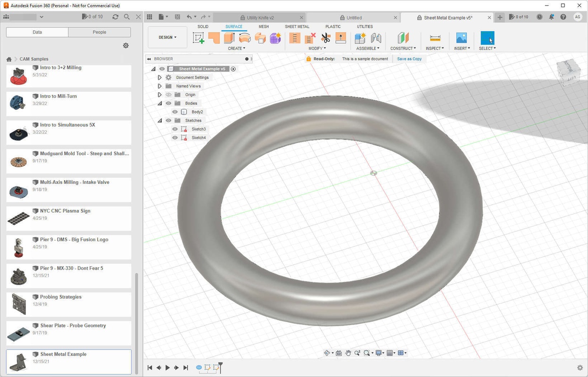Click the Save as Copy link
Screen dimensions: 588x377
coord(409,59)
